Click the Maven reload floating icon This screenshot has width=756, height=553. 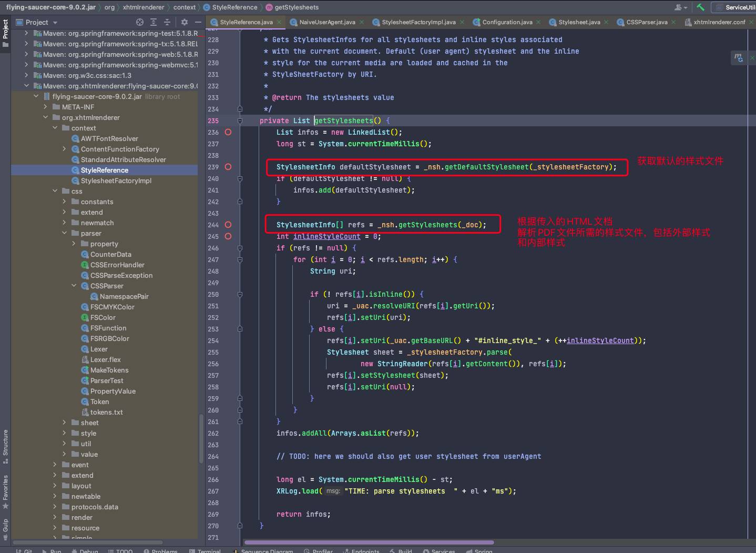click(x=739, y=58)
